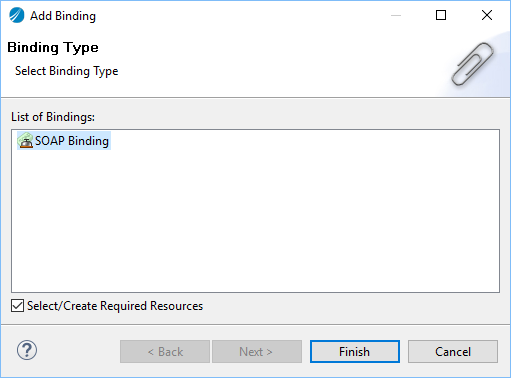Click the SOAP Binding bell icon
Image resolution: width=511 pixels, height=378 pixels.
25,141
